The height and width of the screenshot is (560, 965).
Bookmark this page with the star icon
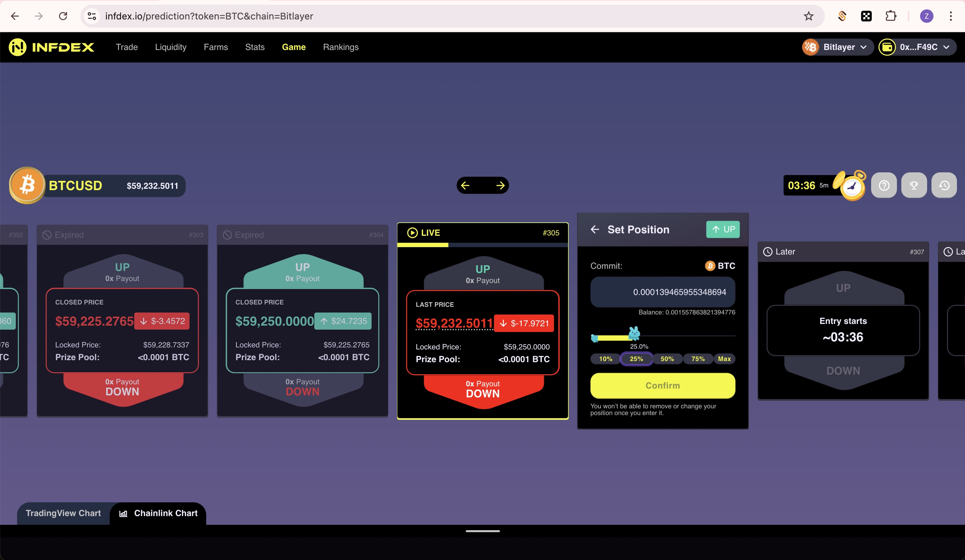(x=808, y=16)
